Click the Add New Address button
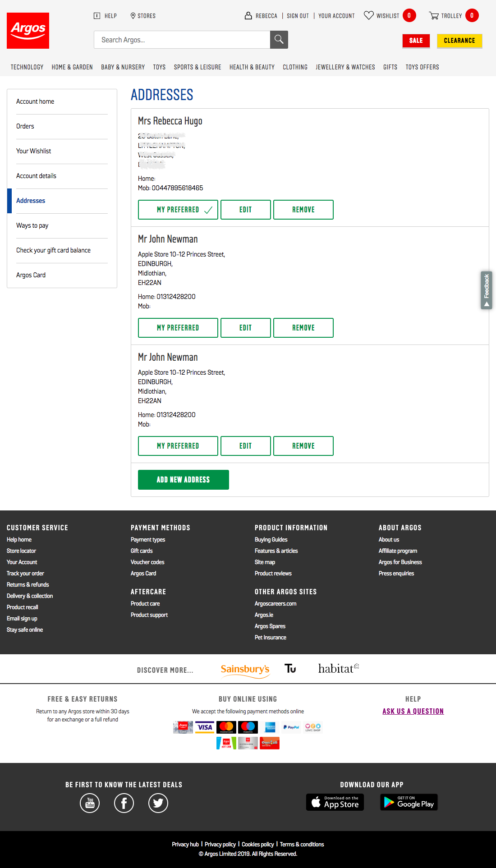The width and height of the screenshot is (496, 868). pos(183,480)
